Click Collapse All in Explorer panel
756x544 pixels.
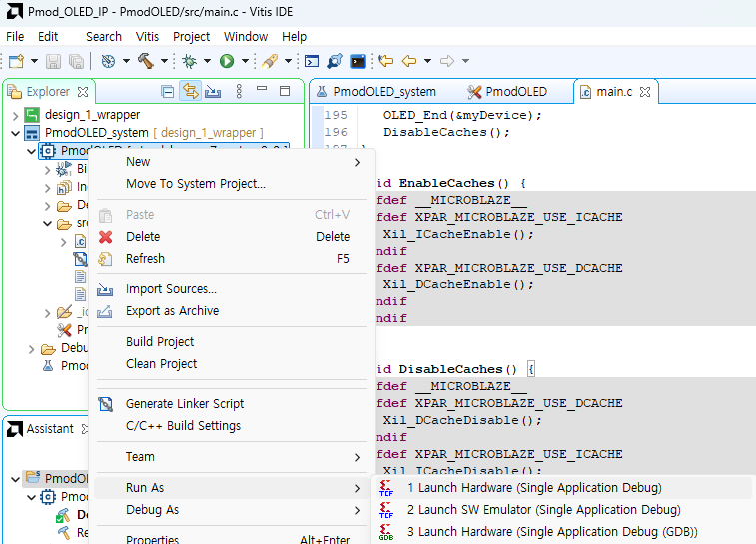click(168, 92)
